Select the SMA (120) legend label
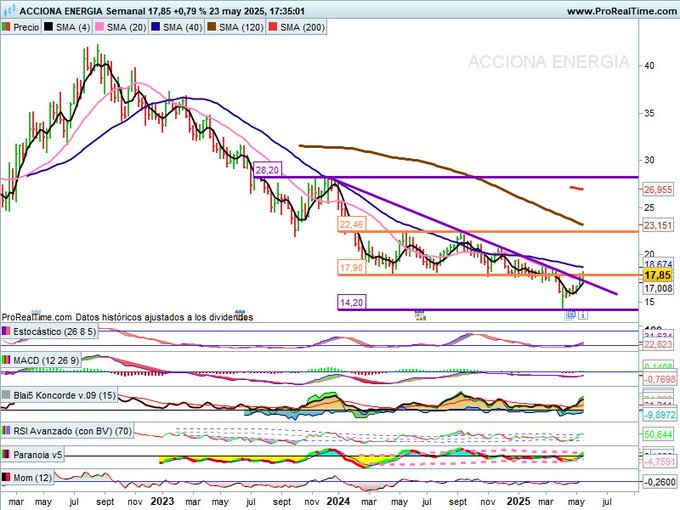680x510 pixels. click(x=241, y=27)
